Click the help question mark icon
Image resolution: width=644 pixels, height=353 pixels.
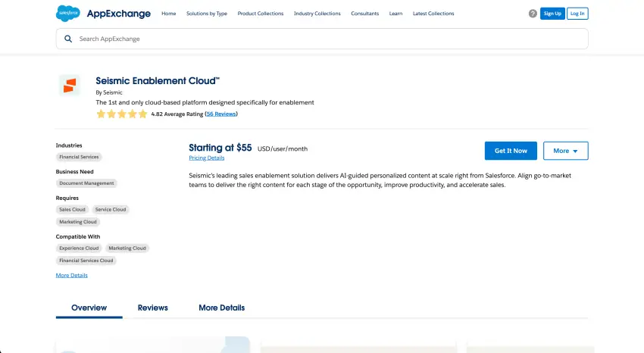pyautogui.click(x=533, y=14)
